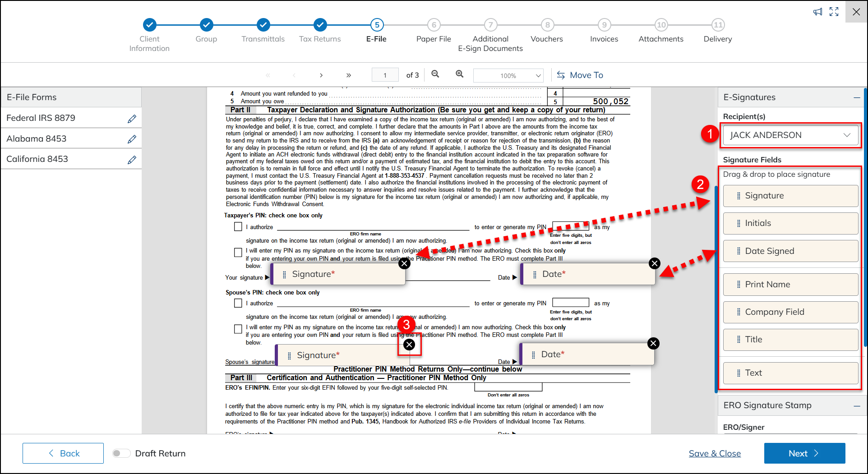Toggle the Draft Return switch

121,453
